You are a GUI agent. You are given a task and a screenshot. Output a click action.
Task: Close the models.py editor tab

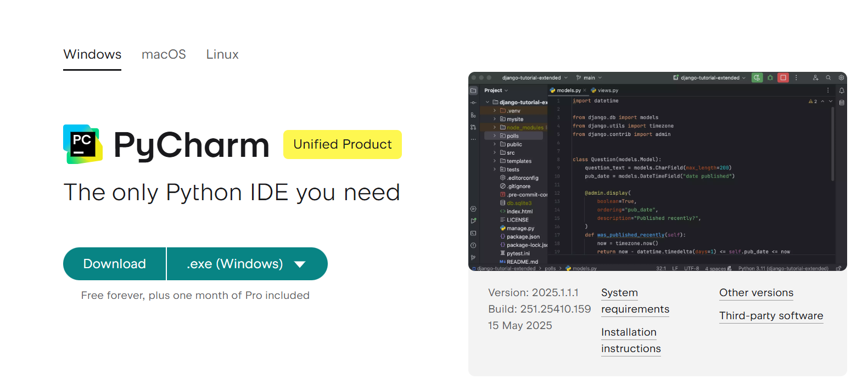tap(585, 90)
